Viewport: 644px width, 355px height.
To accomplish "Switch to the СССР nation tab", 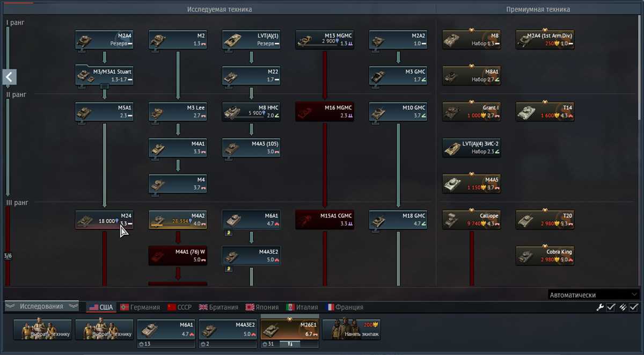I will point(180,307).
